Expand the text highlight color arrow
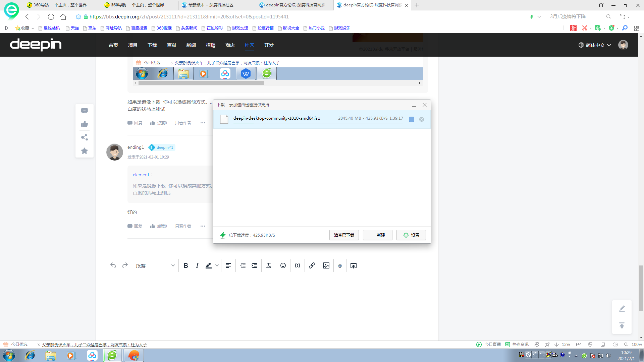The height and width of the screenshot is (362, 644). click(x=217, y=265)
